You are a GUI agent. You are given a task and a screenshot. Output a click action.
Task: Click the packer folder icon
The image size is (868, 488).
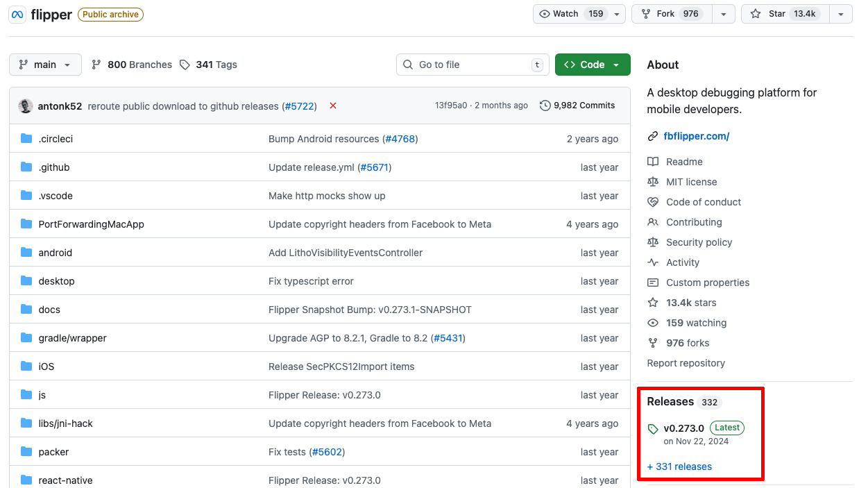pyautogui.click(x=26, y=452)
